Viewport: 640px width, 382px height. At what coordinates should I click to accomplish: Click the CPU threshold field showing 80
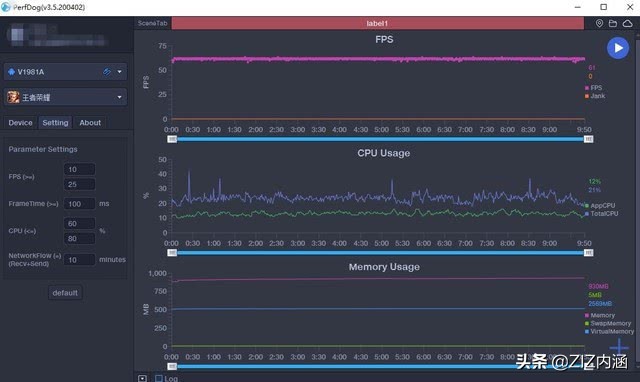[80, 238]
